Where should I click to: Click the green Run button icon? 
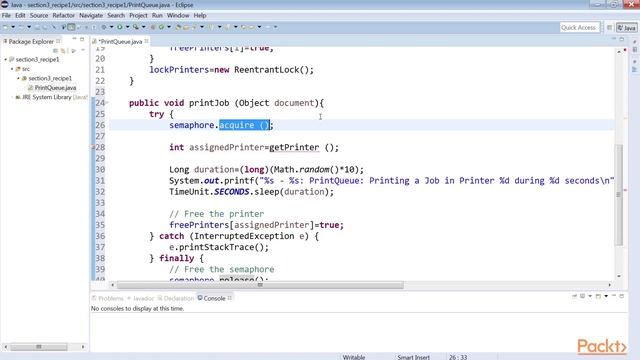(x=120, y=27)
